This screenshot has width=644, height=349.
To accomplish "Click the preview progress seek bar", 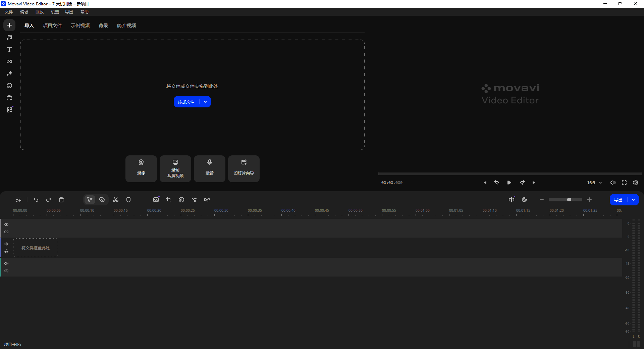I will pos(510,174).
